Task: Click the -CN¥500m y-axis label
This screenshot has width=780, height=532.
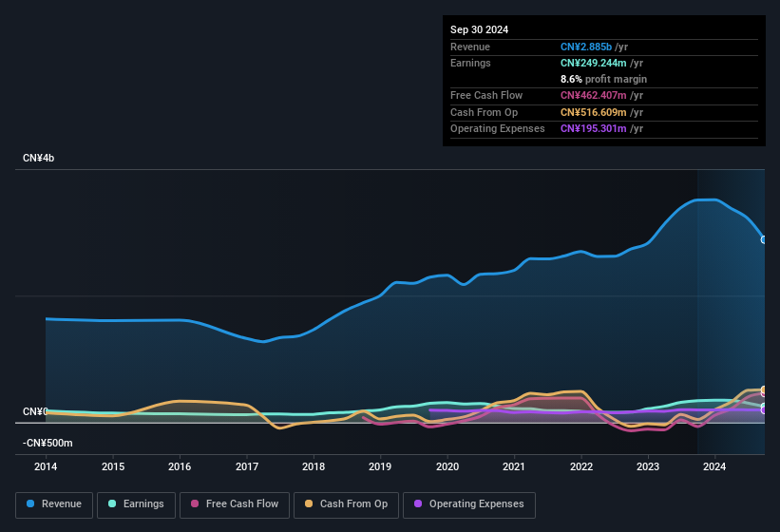Action: click(x=48, y=443)
